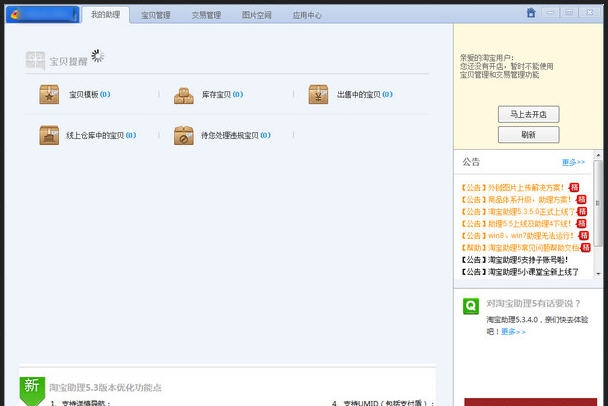Click 热 badge beside 淘宝助理5.3.5.0正式上线了

pyautogui.click(x=582, y=212)
